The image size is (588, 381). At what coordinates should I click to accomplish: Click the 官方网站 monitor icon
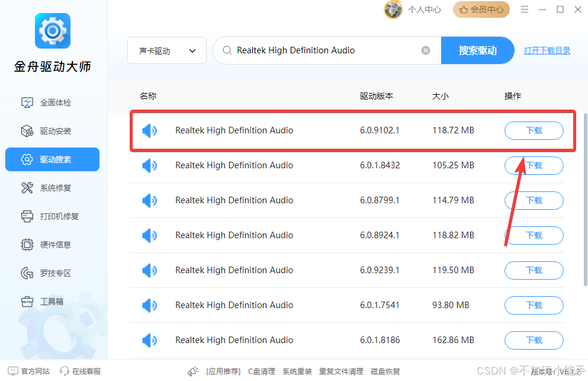[x=13, y=372]
